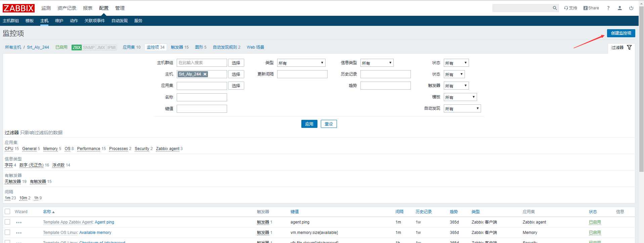Viewport: 644px width, 243px height.
Task: Filter by Zabbix agent subfilter
Action: coord(168,149)
